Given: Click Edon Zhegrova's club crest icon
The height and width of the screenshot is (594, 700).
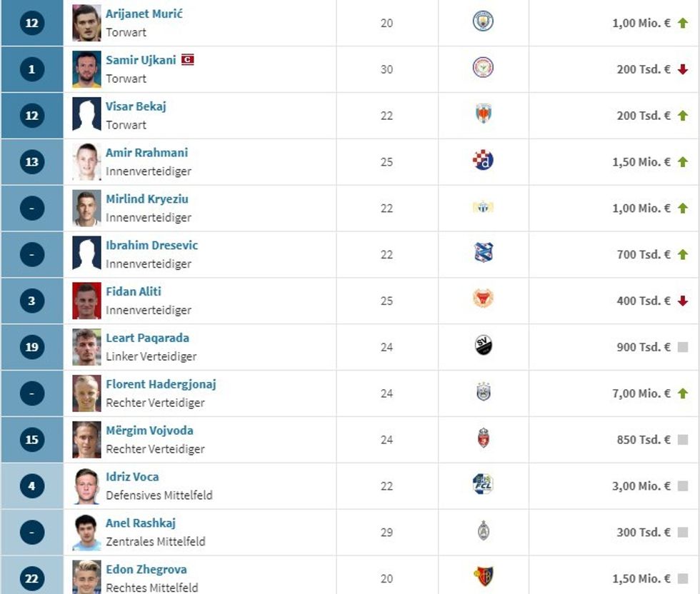Looking at the screenshot, I should [x=484, y=576].
